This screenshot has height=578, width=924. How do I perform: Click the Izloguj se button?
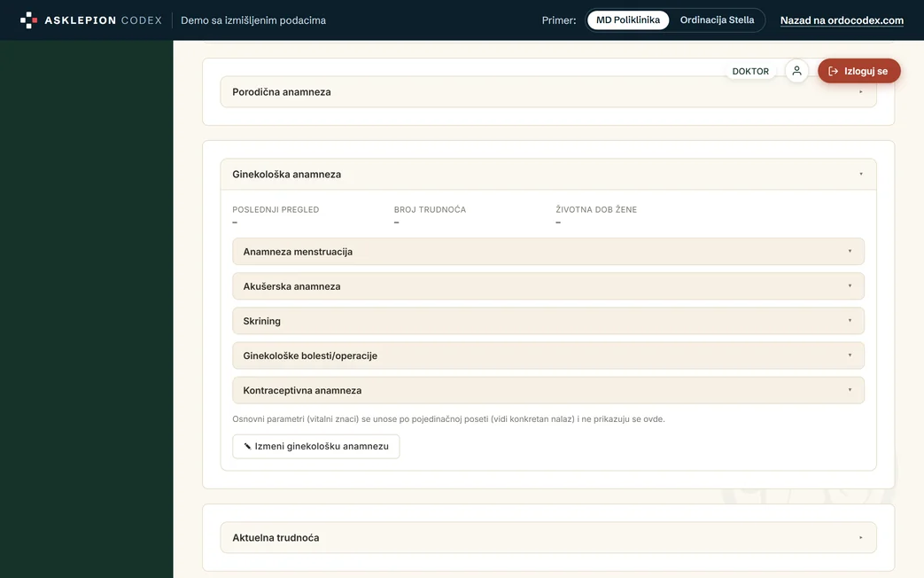858,71
